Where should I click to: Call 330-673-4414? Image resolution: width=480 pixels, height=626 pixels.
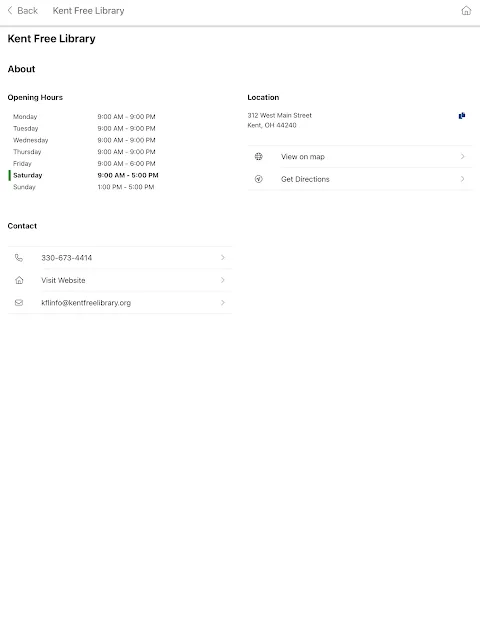point(120,258)
